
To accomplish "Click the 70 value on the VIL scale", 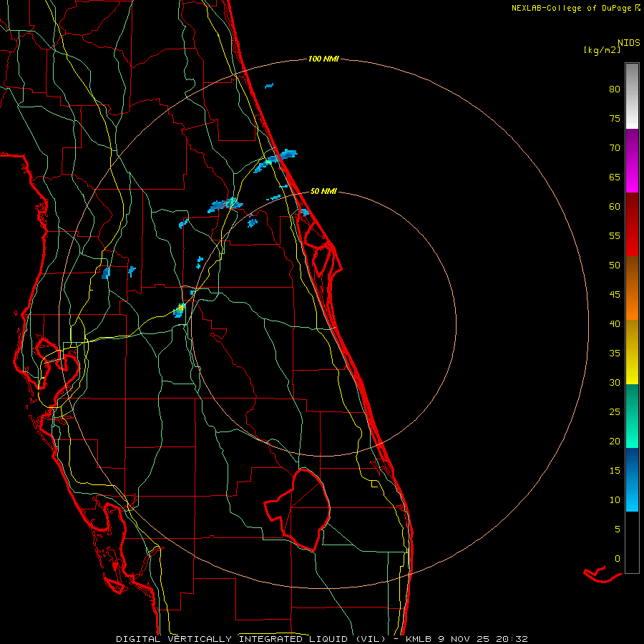I will (x=615, y=148).
